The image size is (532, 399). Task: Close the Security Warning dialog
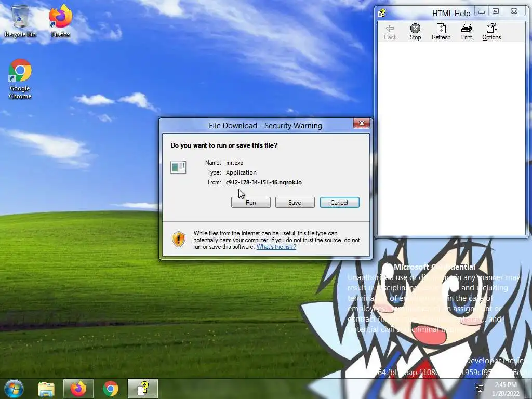[362, 123]
